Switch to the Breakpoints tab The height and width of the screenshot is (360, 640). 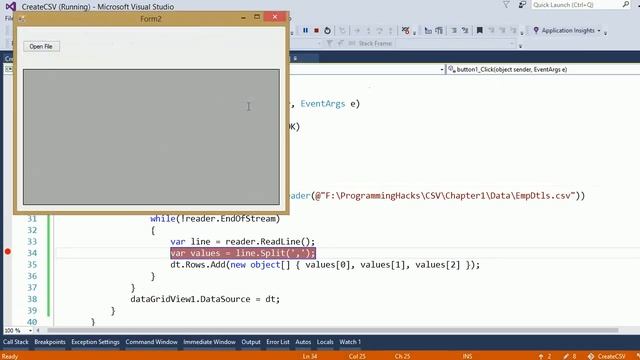(x=50, y=342)
